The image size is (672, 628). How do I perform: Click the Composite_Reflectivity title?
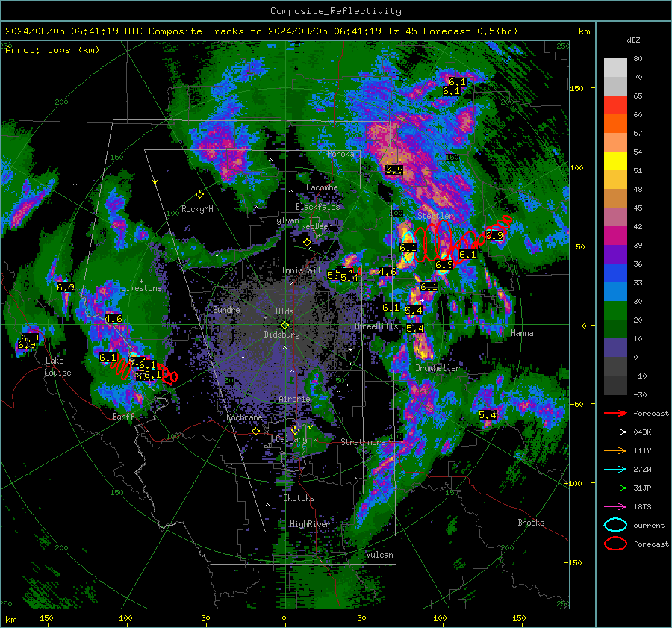click(x=336, y=11)
